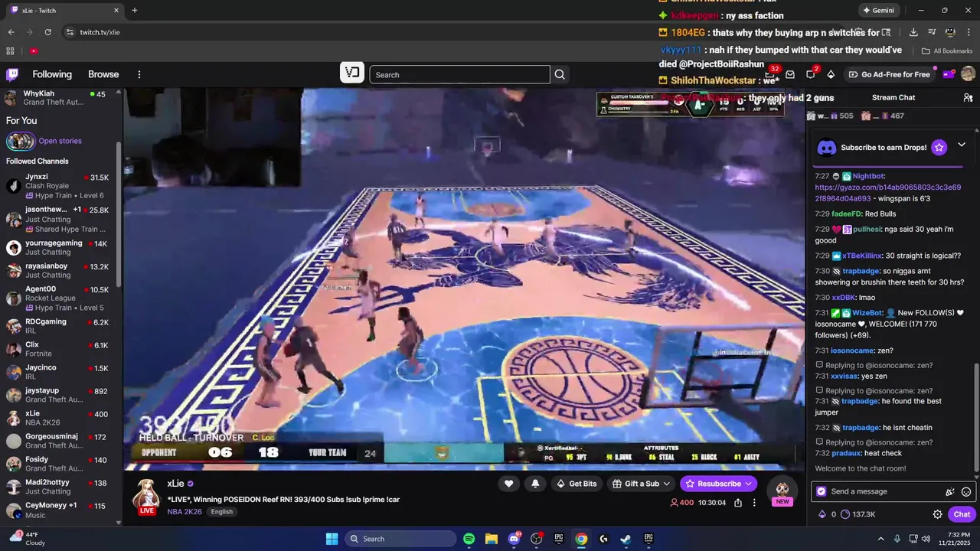Open chat settings gear
The width and height of the screenshot is (980, 551).
tap(937, 514)
